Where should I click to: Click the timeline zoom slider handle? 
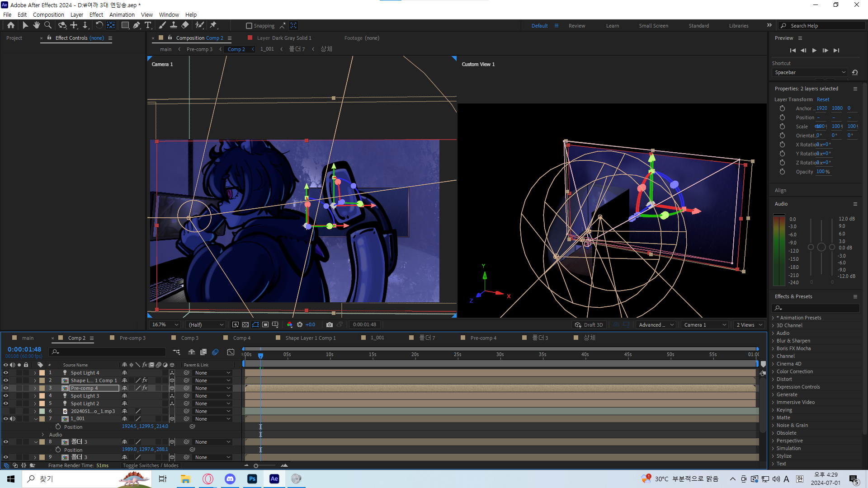(256, 465)
